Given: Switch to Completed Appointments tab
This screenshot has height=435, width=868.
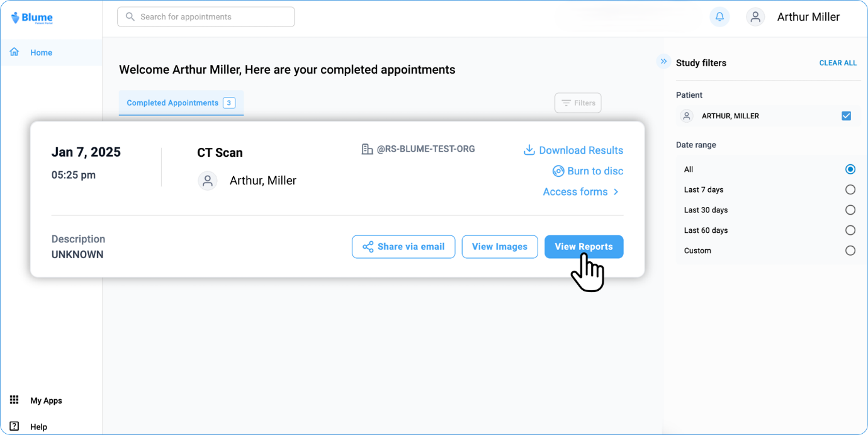Looking at the screenshot, I should point(181,103).
